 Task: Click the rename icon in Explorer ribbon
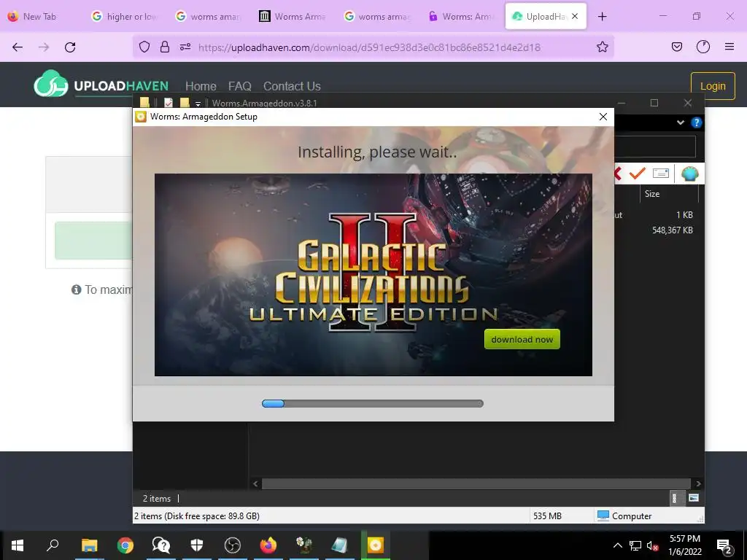point(661,173)
